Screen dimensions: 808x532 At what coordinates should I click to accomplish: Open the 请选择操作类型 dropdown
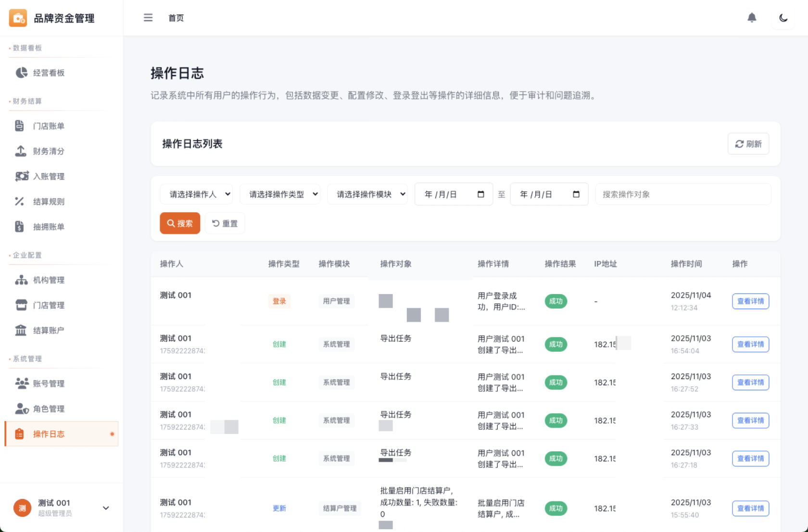click(280, 194)
